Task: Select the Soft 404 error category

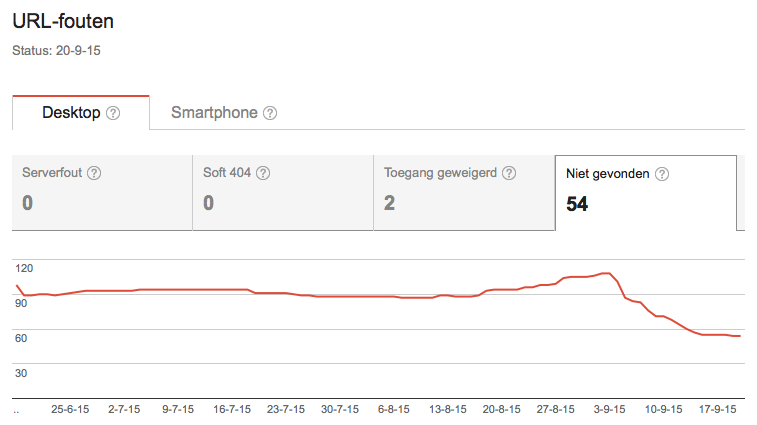Action: (x=282, y=193)
